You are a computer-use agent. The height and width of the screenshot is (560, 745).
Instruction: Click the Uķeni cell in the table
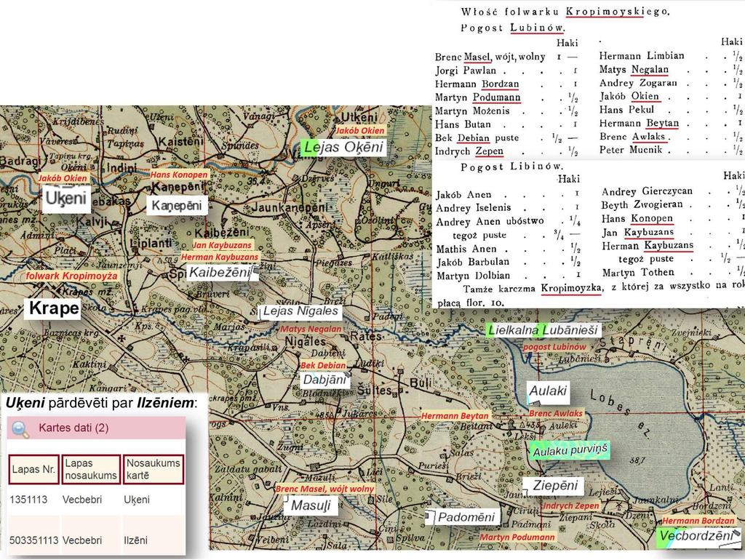pyautogui.click(x=137, y=500)
